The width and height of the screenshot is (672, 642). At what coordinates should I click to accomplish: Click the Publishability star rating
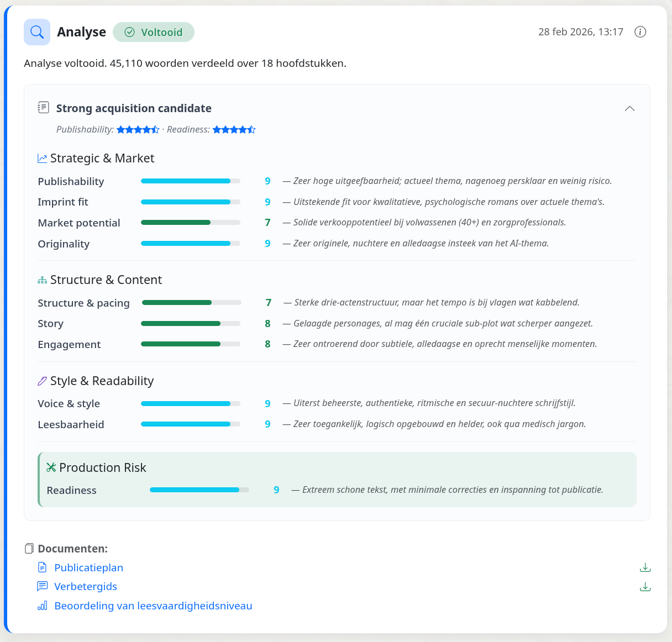point(138,130)
